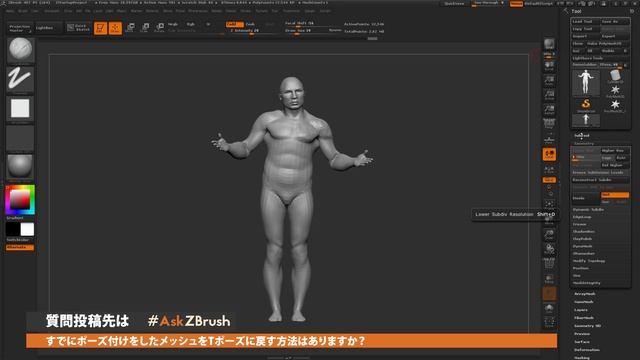Click the Load Tool button

point(585,22)
